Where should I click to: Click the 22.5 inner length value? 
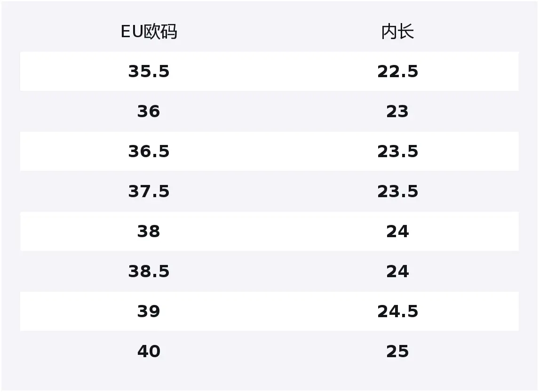tap(397, 72)
